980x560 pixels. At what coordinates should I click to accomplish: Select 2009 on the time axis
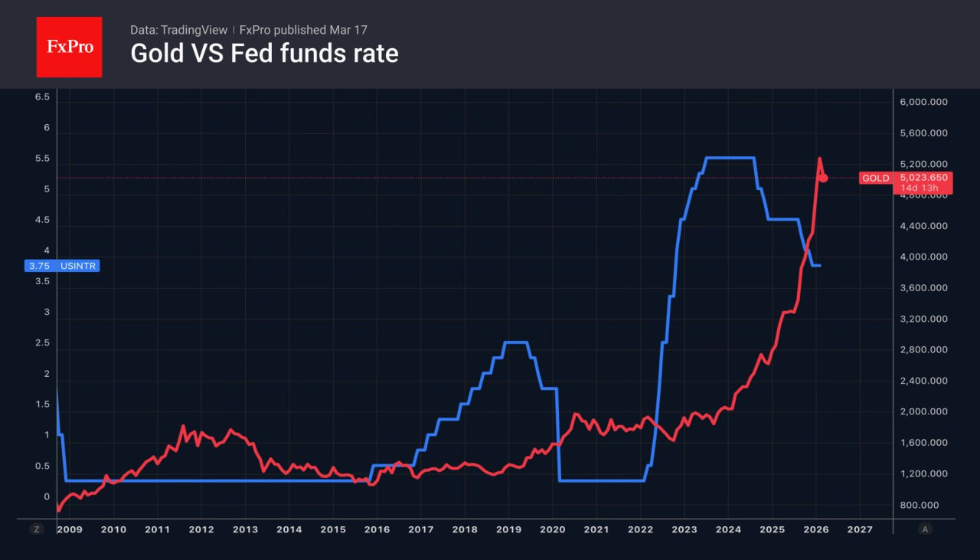click(x=69, y=529)
